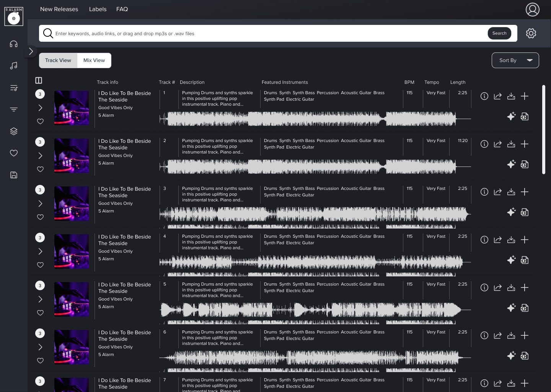551x392 pixels.
Task: Click the search magnifier icon
Action: pos(48,33)
